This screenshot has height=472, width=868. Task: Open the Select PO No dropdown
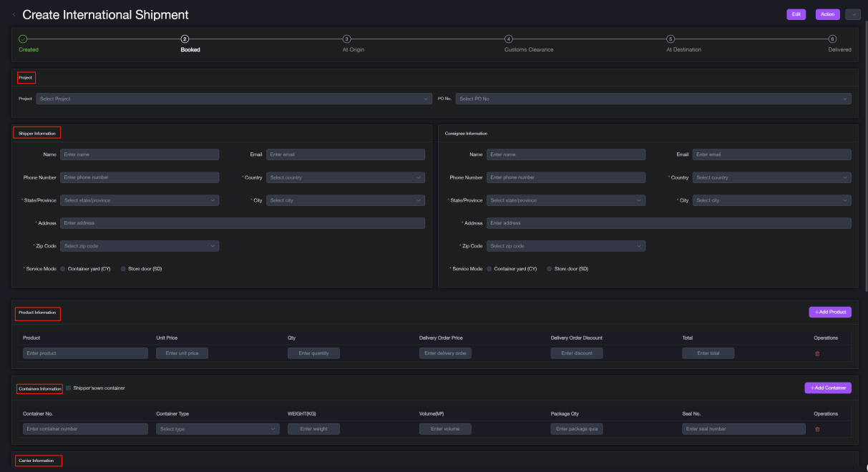tap(653, 99)
